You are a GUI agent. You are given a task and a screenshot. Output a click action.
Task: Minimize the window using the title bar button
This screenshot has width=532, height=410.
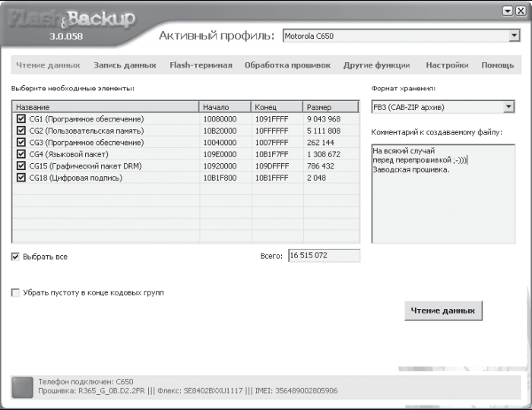[x=509, y=11]
